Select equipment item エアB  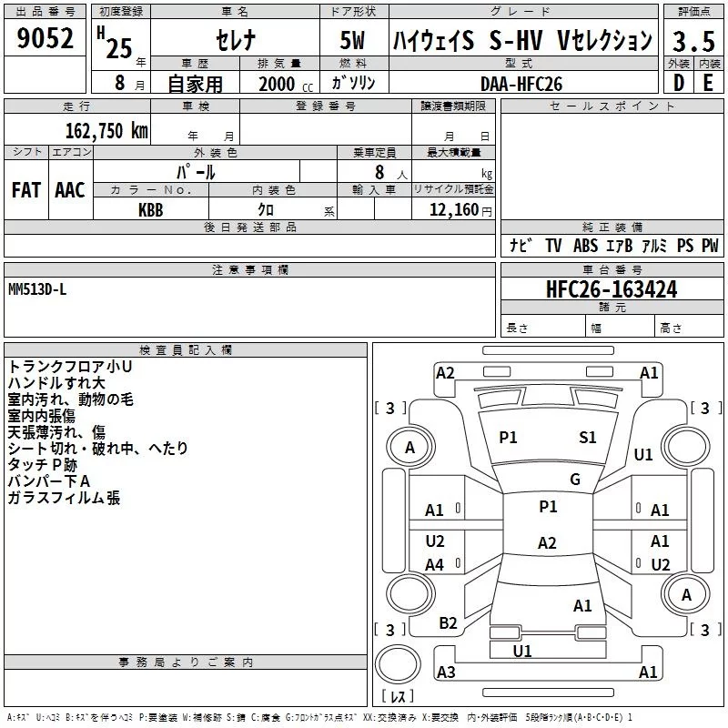click(620, 246)
